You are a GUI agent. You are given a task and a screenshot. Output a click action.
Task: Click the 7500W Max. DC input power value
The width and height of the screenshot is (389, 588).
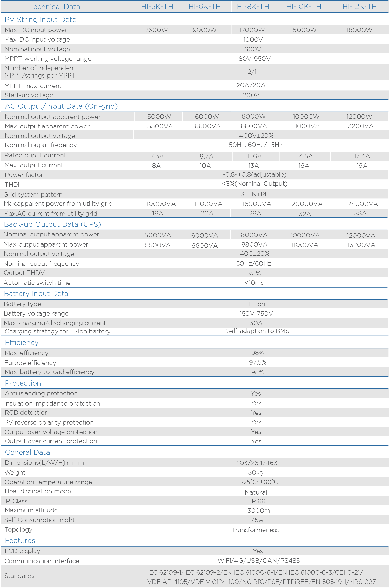[156, 30]
